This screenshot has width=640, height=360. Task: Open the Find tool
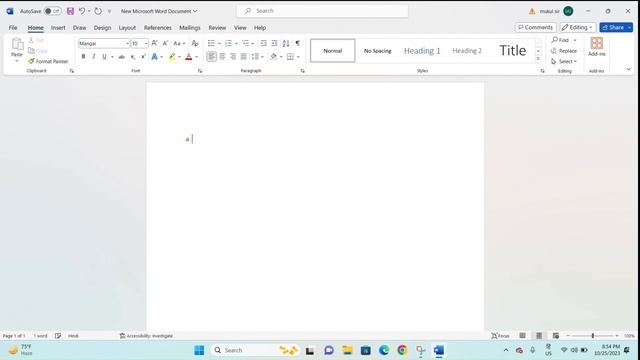(560, 40)
